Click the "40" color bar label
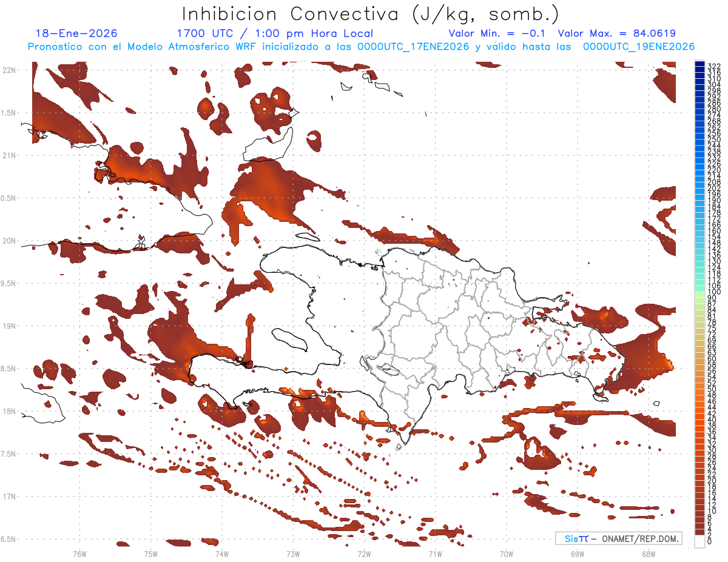Screen dimensions: 728x562 712,420
